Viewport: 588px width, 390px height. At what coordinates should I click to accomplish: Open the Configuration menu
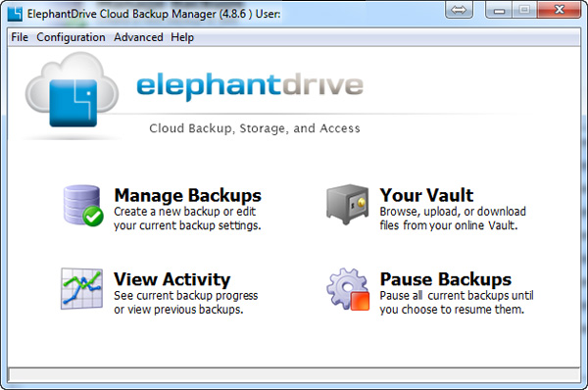(x=71, y=37)
